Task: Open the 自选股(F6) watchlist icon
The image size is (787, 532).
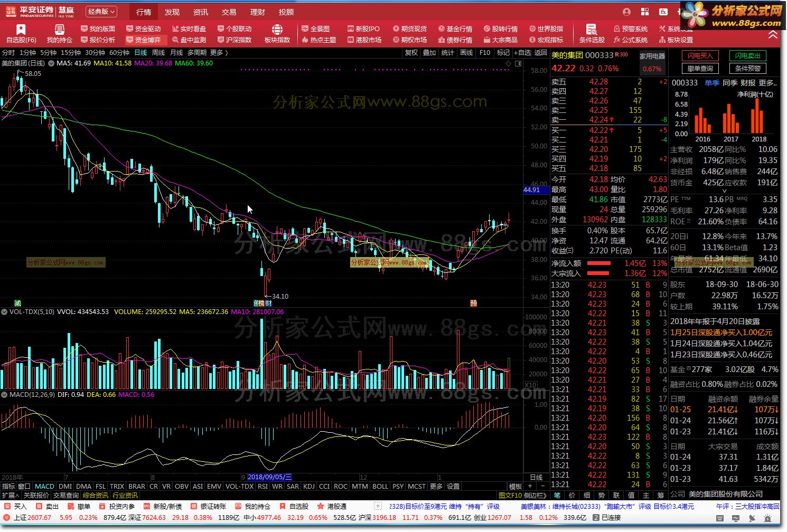Action: tap(21, 34)
